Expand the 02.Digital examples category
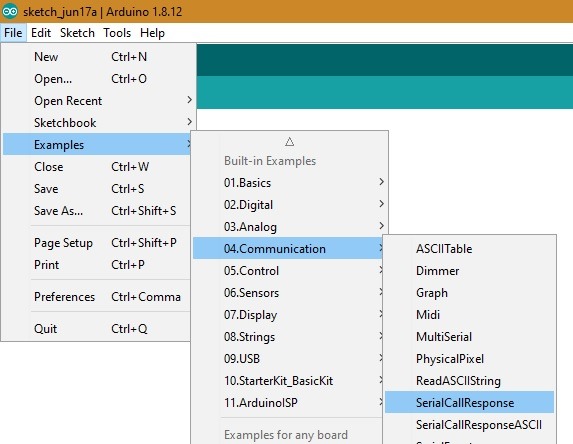Image resolution: width=573 pixels, height=444 pixels. click(x=289, y=204)
